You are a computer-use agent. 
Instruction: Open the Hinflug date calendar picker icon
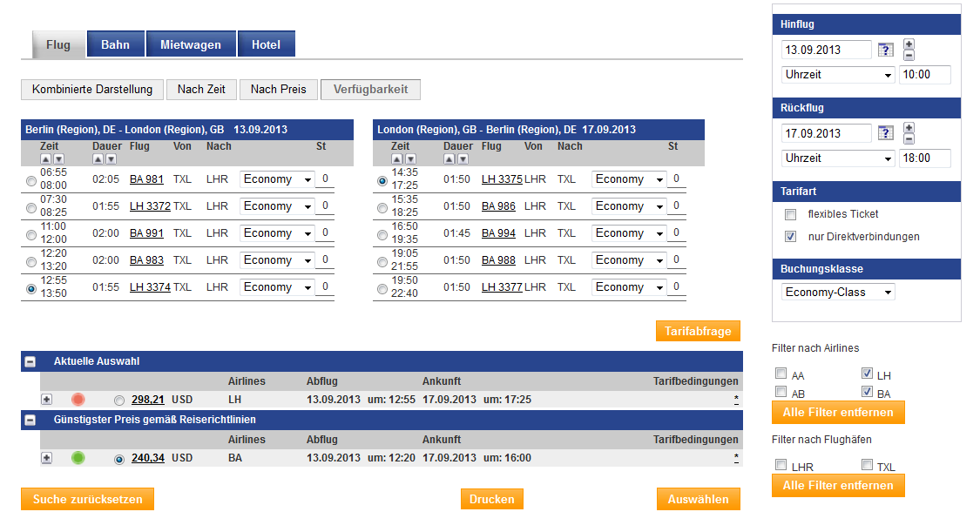pyautogui.click(x=885, y=50)
